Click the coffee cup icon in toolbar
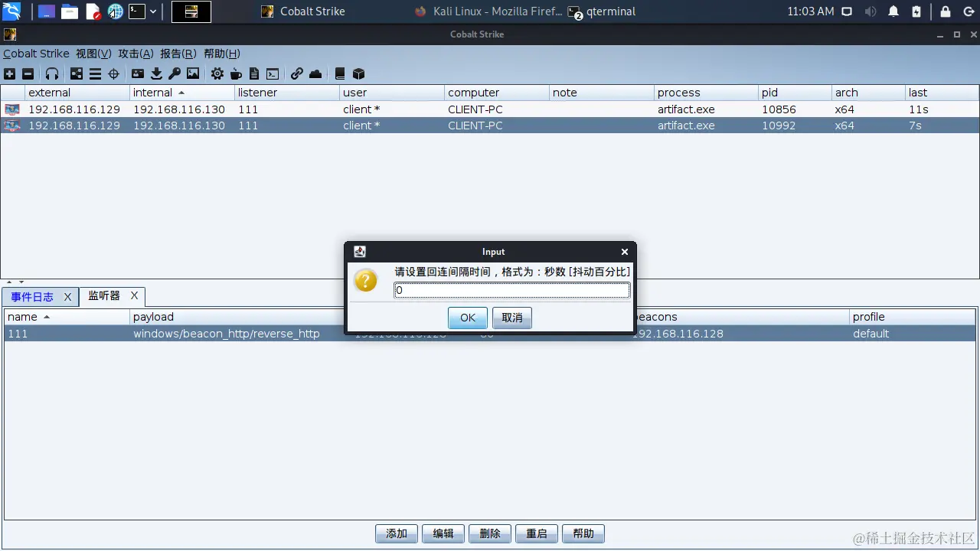The height and width of the screenshot is (551, 980). (x=236, y=74)
